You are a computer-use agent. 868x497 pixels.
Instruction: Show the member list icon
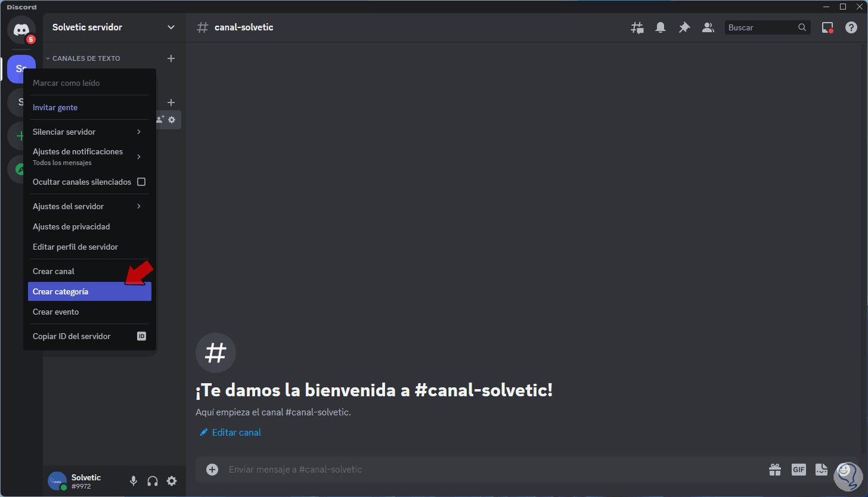point(708,27)
